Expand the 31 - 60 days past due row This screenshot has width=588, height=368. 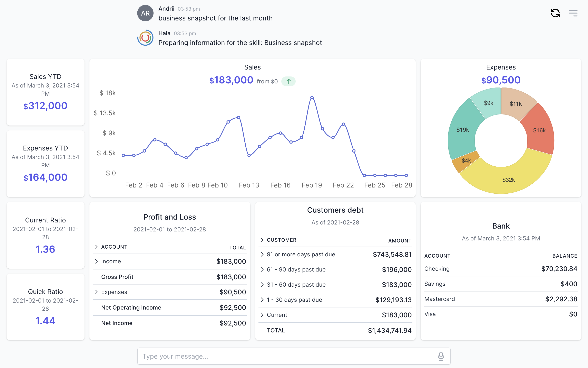(262, 285)
